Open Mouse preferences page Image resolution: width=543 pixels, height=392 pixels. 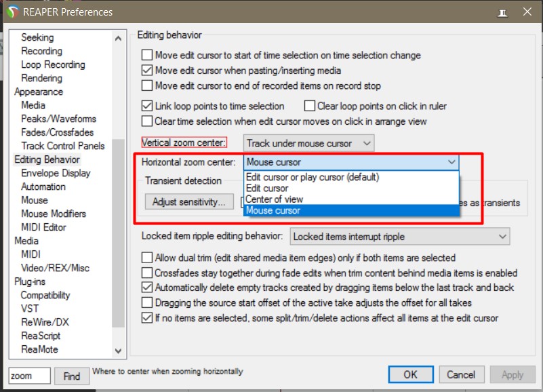pos(35,200)
